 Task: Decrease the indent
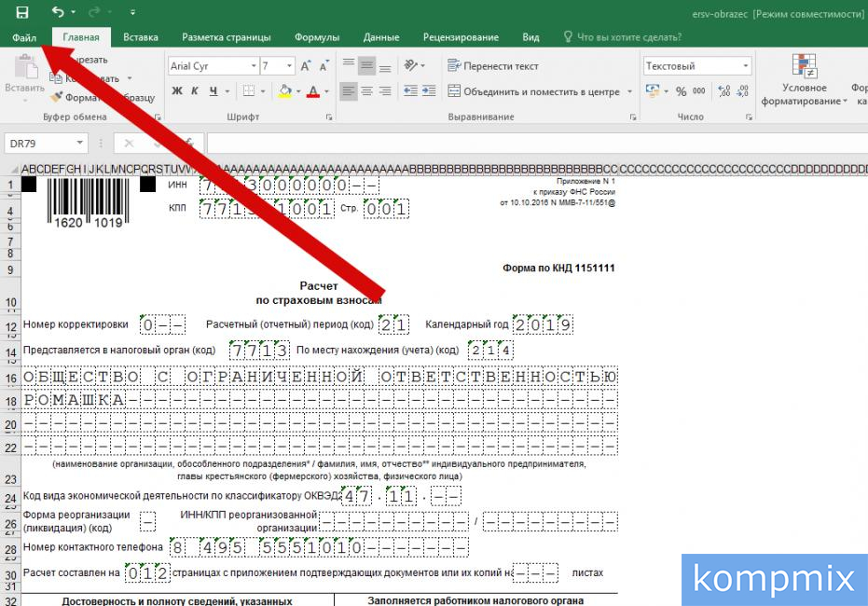(x=411, y=90)
